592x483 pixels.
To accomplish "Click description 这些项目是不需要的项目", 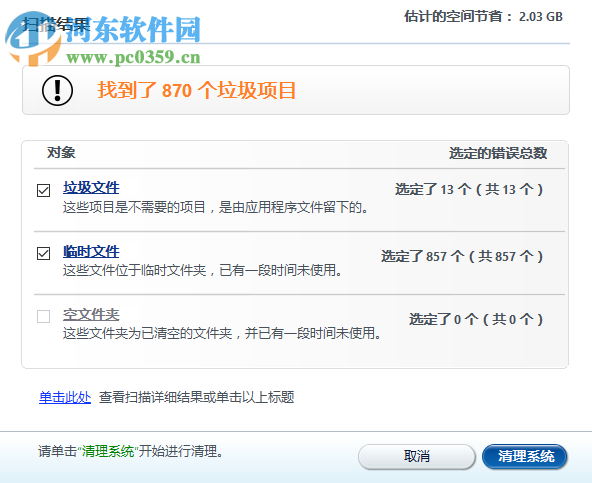I will point(215,207).
